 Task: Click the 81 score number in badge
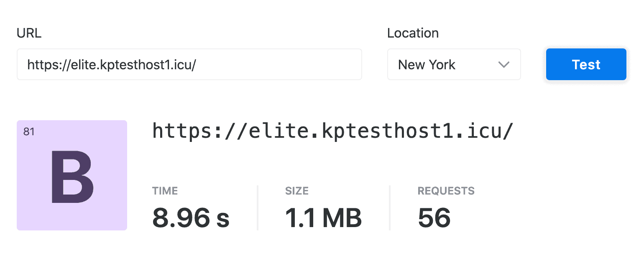click(x=29, y=132)
